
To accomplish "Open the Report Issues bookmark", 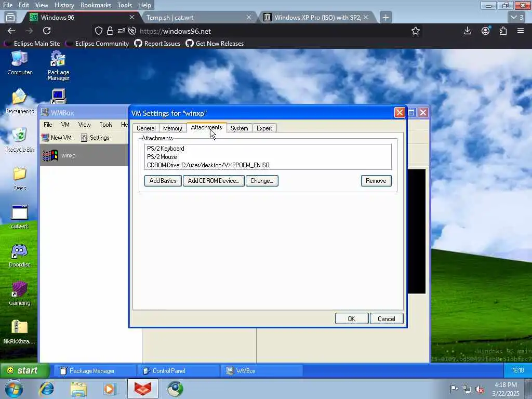I will [x=157, y=44].
